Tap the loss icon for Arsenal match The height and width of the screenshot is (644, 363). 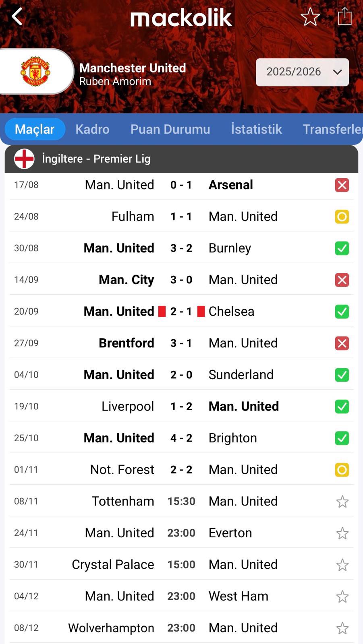[342, 185]
